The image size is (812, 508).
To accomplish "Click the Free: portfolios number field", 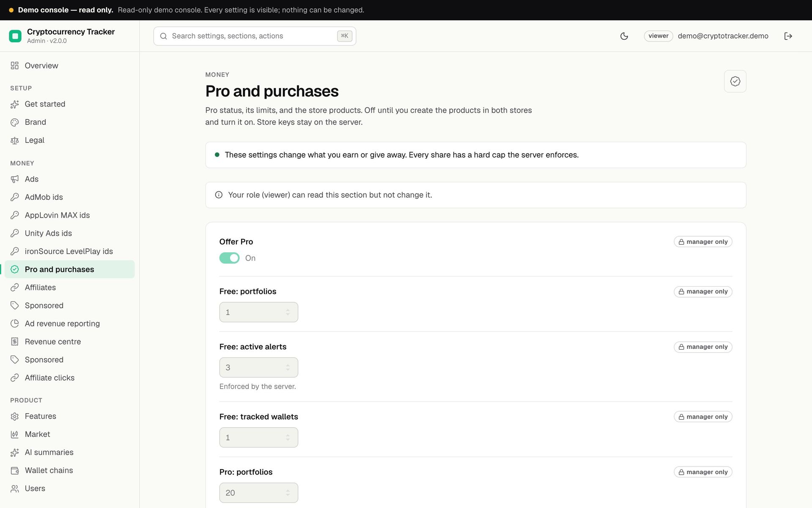I will (258, 312).
